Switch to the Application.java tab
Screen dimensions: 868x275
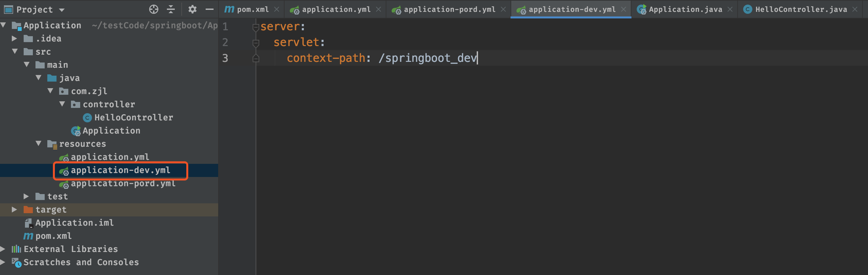click(685, 10)
